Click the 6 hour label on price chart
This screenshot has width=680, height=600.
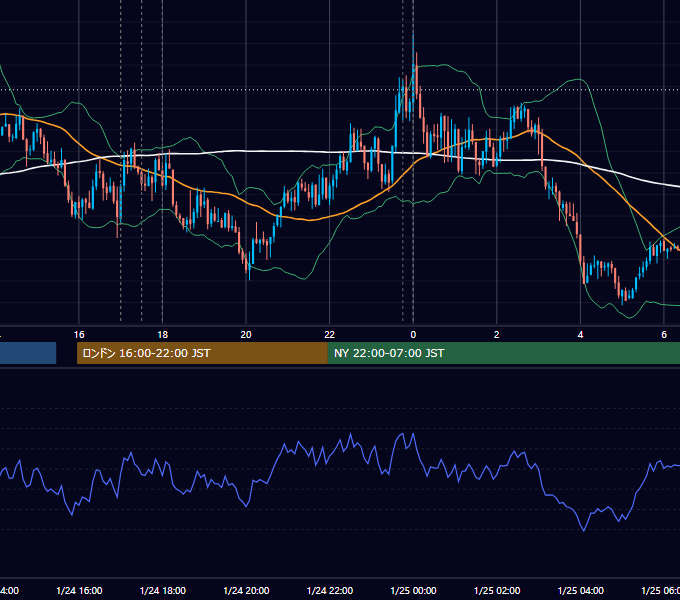point(664,335)
